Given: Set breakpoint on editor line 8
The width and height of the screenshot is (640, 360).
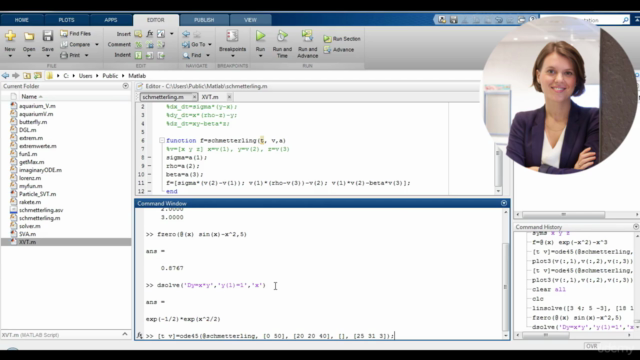Looking at the screenshot, I should pyautogui.click(x=149, y=158).
